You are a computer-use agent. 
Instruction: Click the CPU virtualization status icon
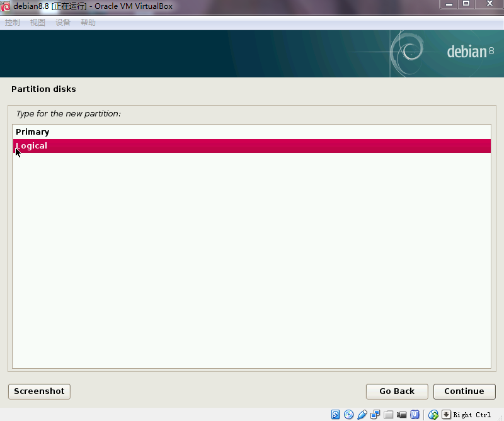click(415, 415)
